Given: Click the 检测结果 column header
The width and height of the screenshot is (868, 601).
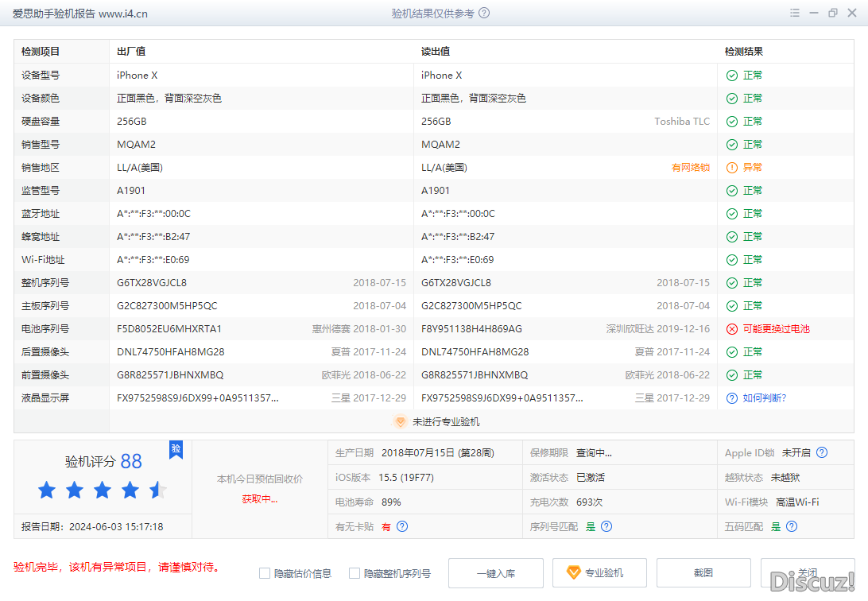Looking at the screenshot, I should coord(744,52).
